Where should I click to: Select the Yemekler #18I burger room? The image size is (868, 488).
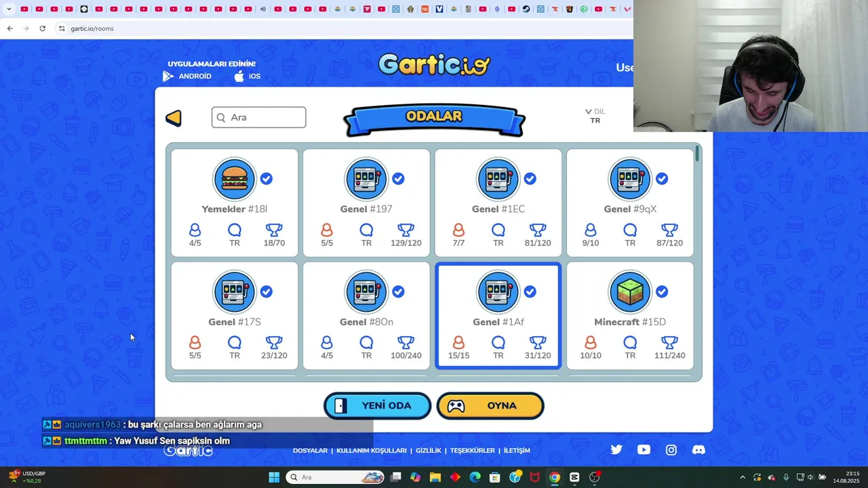pyautogui.click(x=235, y=203)
